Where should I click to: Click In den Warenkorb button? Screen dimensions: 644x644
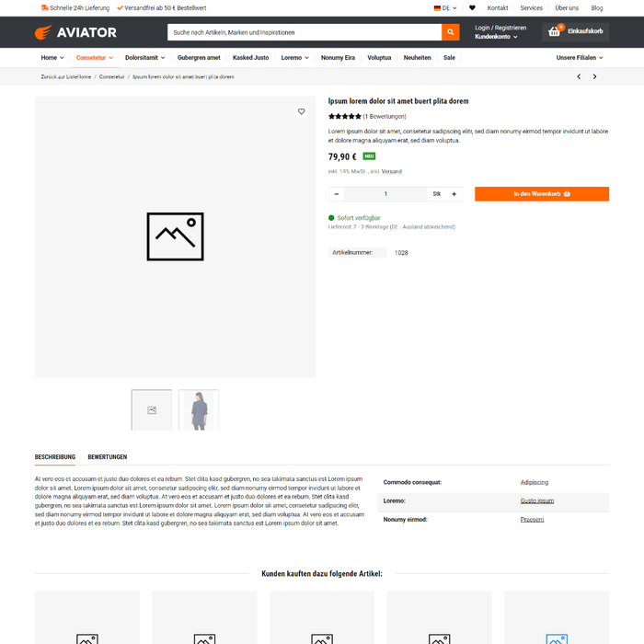click(x=541, y=194)
